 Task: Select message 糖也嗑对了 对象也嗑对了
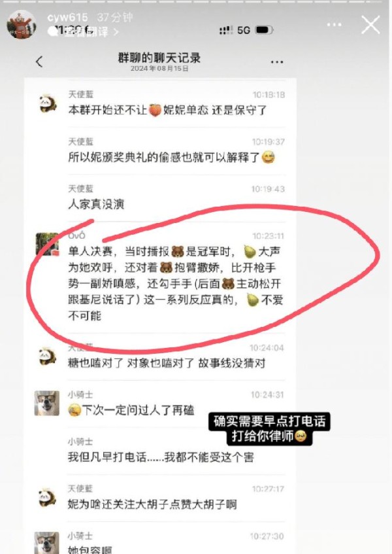(167, 363)
